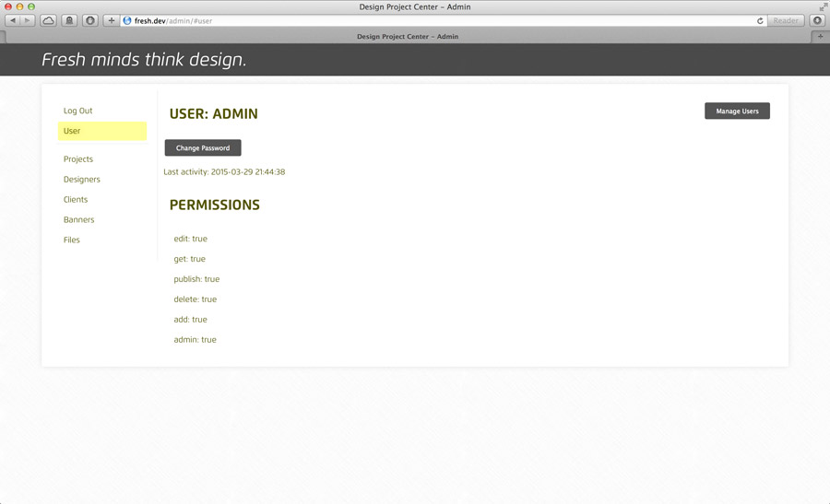Click the browser forward arrow
The image size is (830, 504).
pyautogui.click(x=28, y=20)
